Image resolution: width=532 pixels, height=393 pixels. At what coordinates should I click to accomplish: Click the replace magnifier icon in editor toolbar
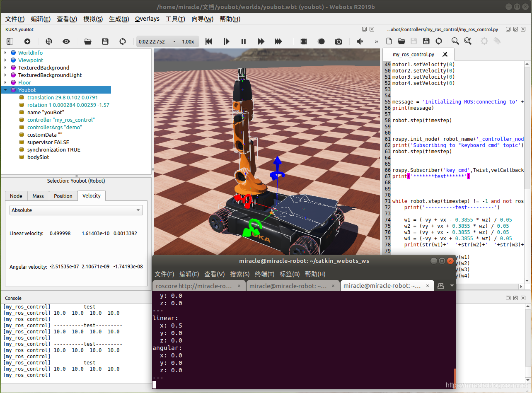click(x=468, y=41)
